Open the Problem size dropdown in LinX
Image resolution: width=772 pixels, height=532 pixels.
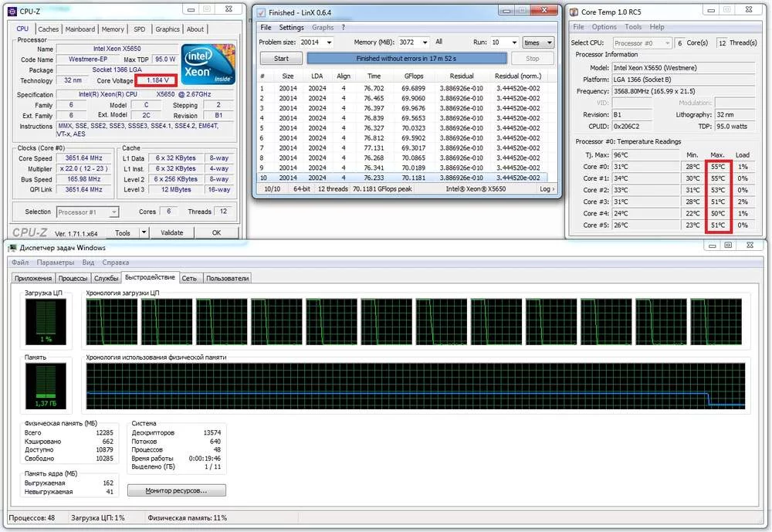330,42
